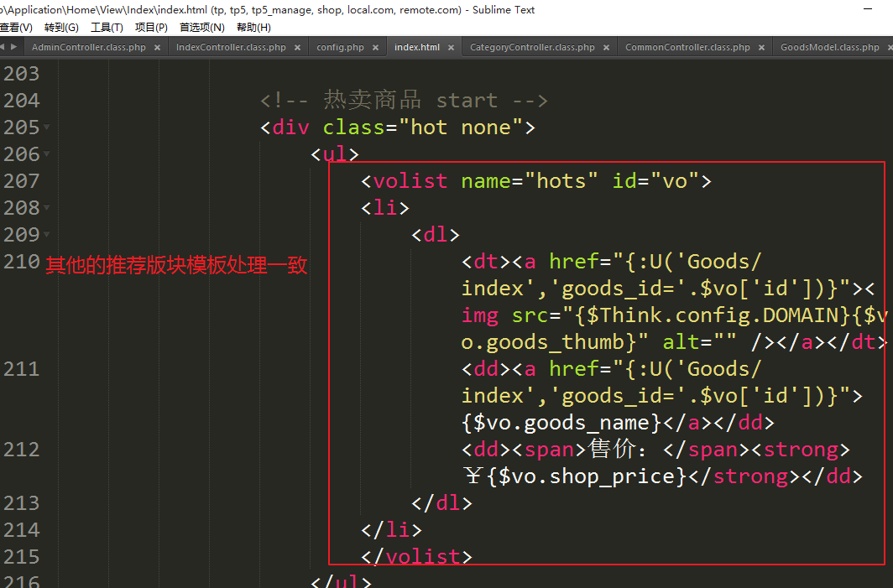
Task: Close the CommonController.class.php tab
Action: [x=762, y=48]
